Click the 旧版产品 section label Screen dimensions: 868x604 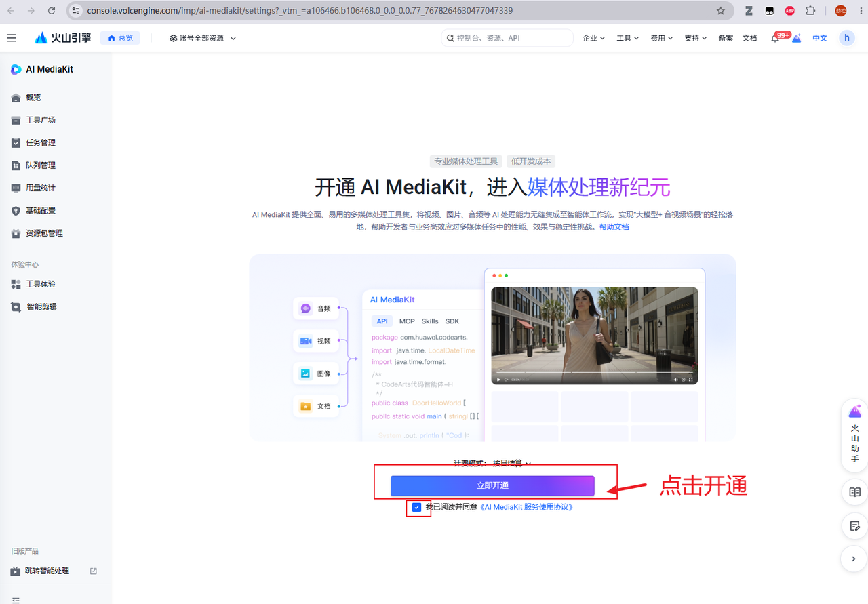25,551
